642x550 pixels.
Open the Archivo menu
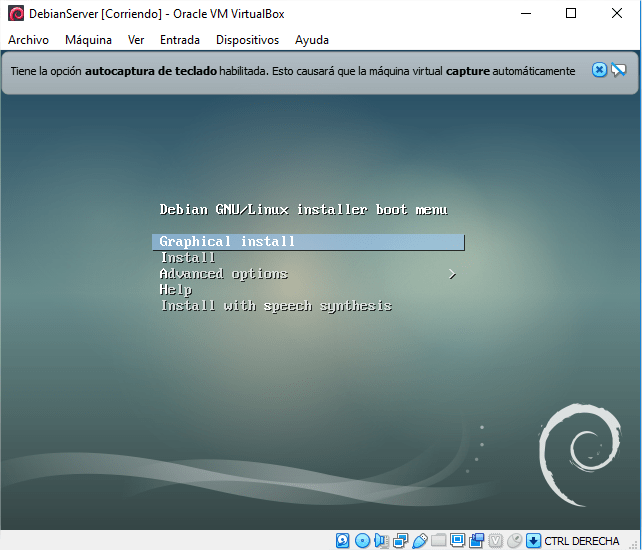click(x=28, y=40)
